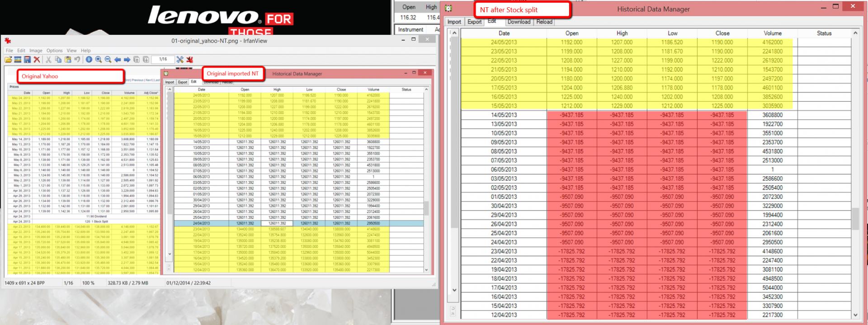Open IrfanView settings with the tools icon
The height and width of the screenshot is (325, 868).
(180, 60)
